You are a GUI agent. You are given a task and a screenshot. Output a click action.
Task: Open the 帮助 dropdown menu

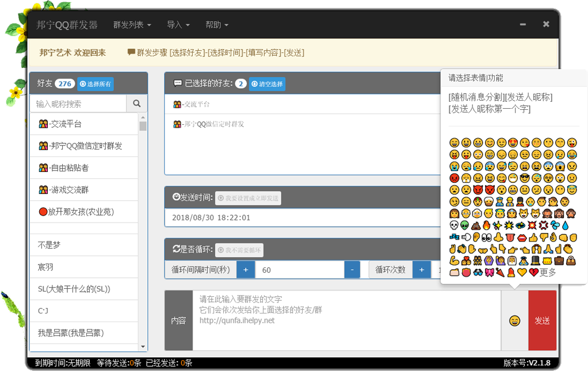click(216, 25)
